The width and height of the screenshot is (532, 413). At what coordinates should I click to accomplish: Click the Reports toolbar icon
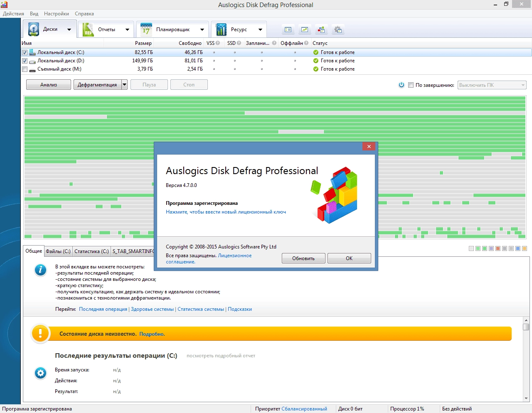(x=88, y=29)
